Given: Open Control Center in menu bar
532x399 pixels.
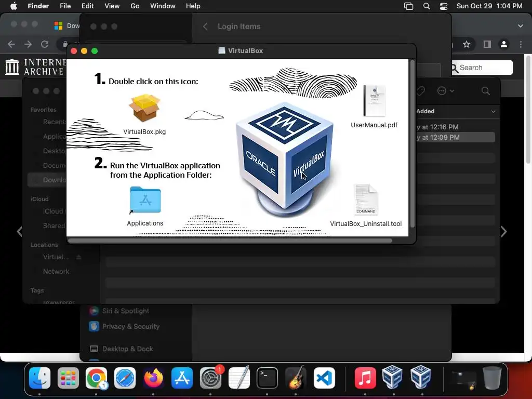Looking at the screenshot, I should coord(444,6).
